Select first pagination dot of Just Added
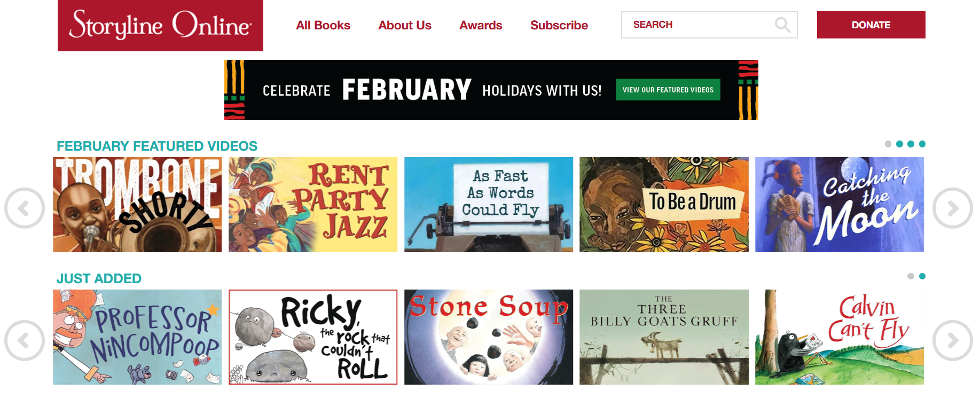 pos(911,276)
